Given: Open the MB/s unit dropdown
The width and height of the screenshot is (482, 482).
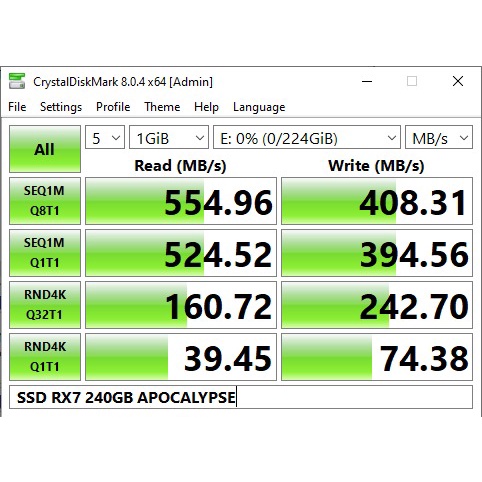Looking at the screenshot, I should 439,137.
